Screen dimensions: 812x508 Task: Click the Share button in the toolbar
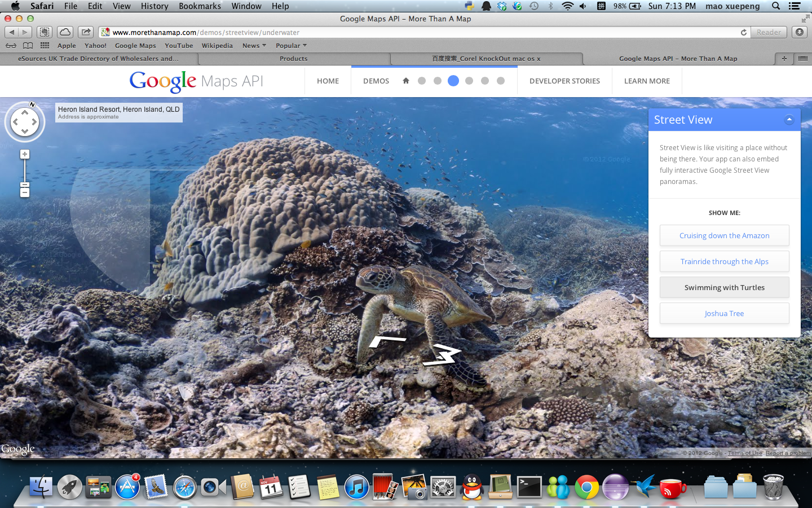click(x=86, y=32)
